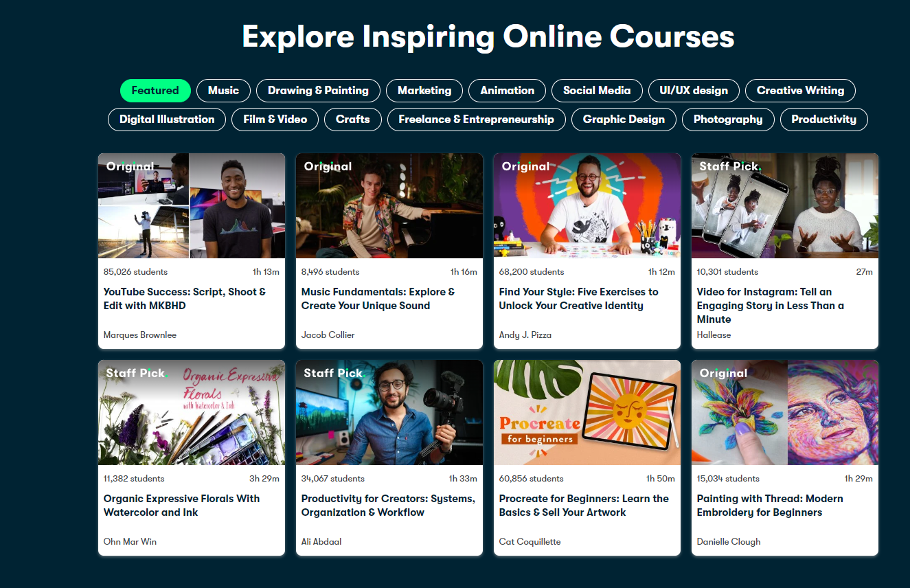Image resolution: width=910 pixels, height=588 pixels.
Task: Click 'Painting with Thread: Modern Embroidery' title
Action: tap(770, 506)
